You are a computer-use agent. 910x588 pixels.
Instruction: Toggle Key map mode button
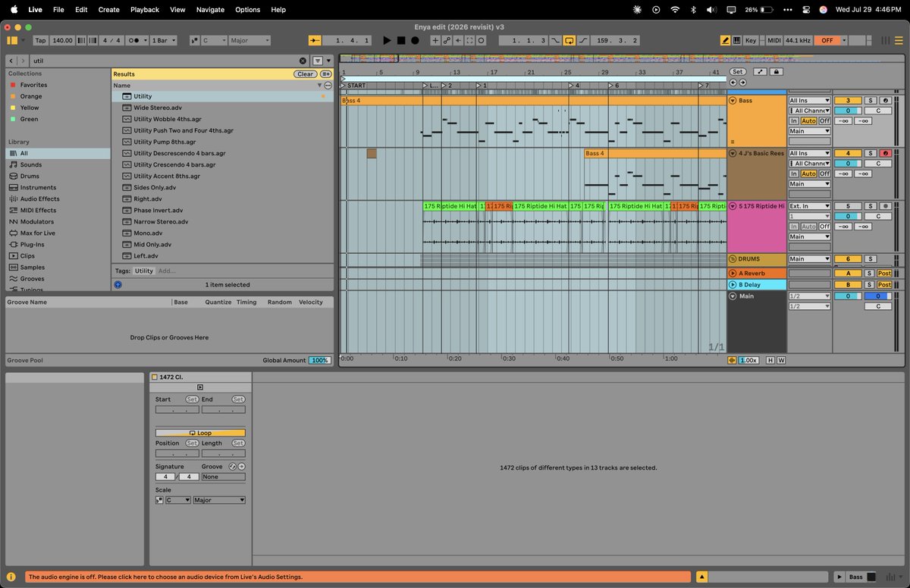(751, 40)
